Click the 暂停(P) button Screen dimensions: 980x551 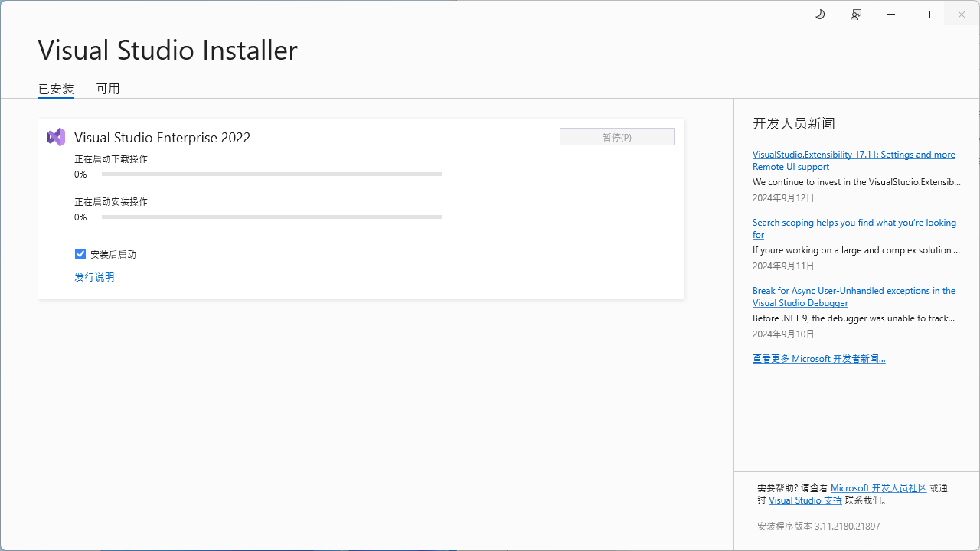(617, 137)
